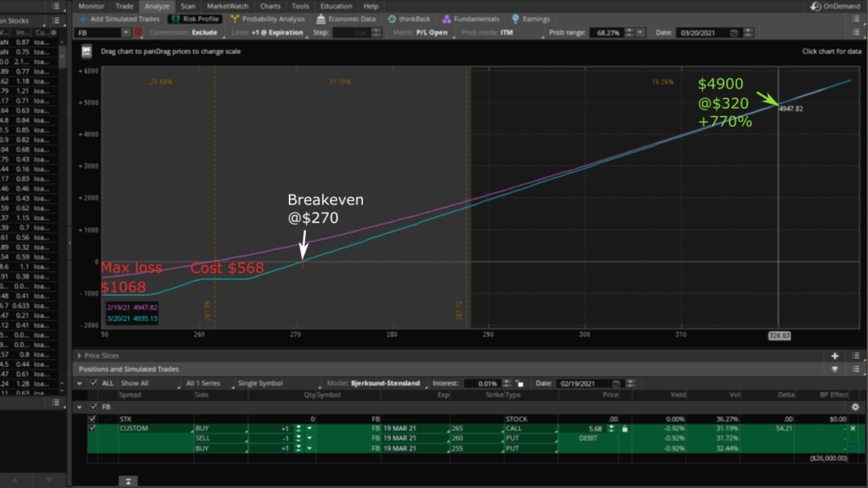868x488 pixels.
Task: Uncheck the STK row checkbox
Action: (x=92, y=419)
